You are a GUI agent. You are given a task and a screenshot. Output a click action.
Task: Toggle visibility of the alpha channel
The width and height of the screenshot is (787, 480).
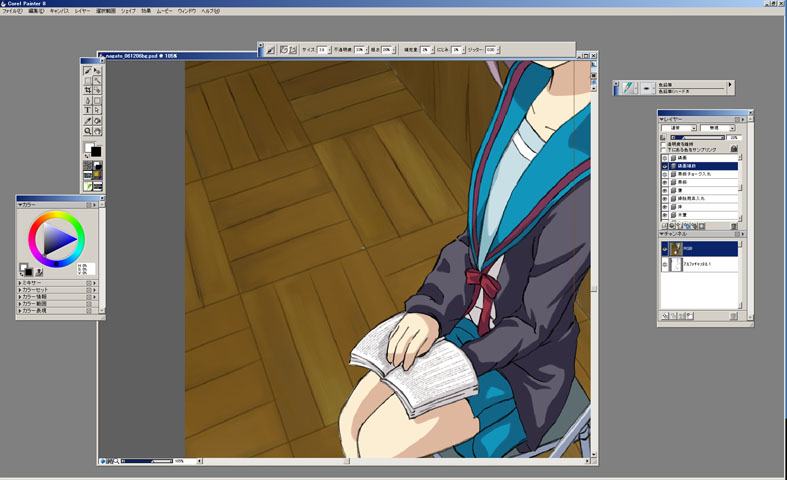click(x=665, y=264)
